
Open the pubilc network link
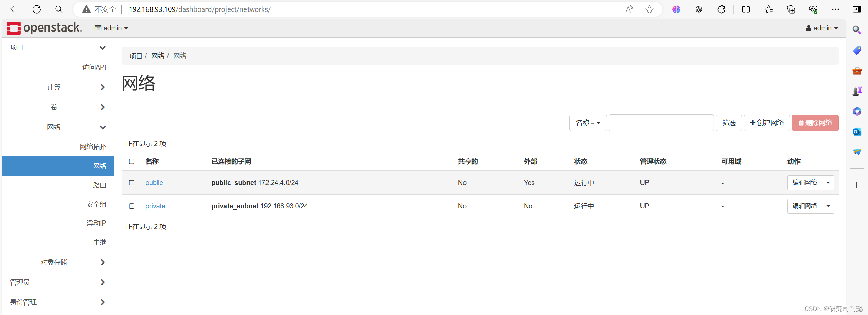point(154,183)
